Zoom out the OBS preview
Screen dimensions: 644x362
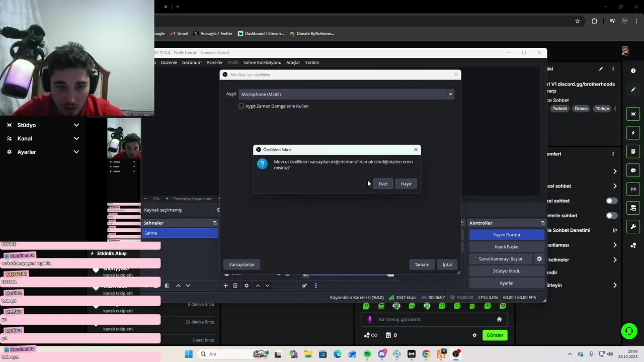(145, 199)
